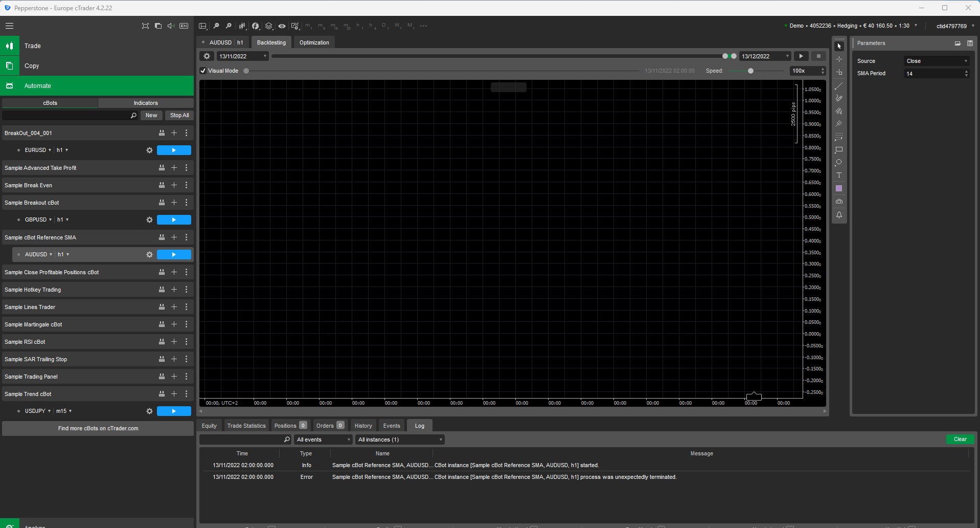Select the Fibonacci retracement tool
The width and height of the screenshot is (980, 528).
(839, 137)
